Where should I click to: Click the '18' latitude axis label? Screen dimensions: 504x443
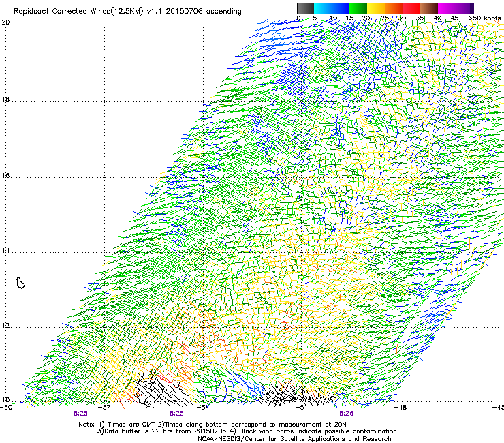(x=5, y=99)
